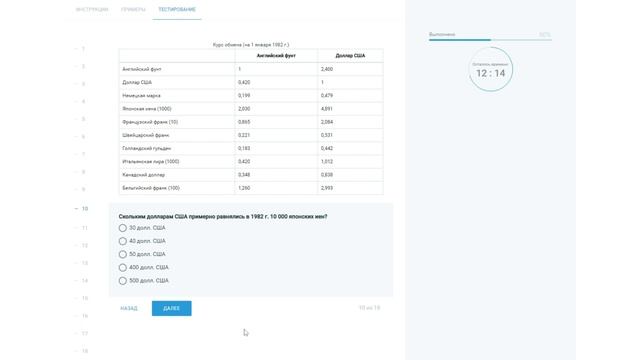This screenshot has width=640, height=360.
Task: Jump to question 2 in the sidebar
Action: coord(83,67)
